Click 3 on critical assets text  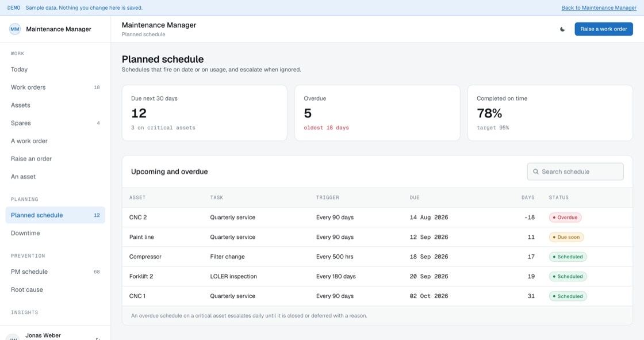point(163,128)
